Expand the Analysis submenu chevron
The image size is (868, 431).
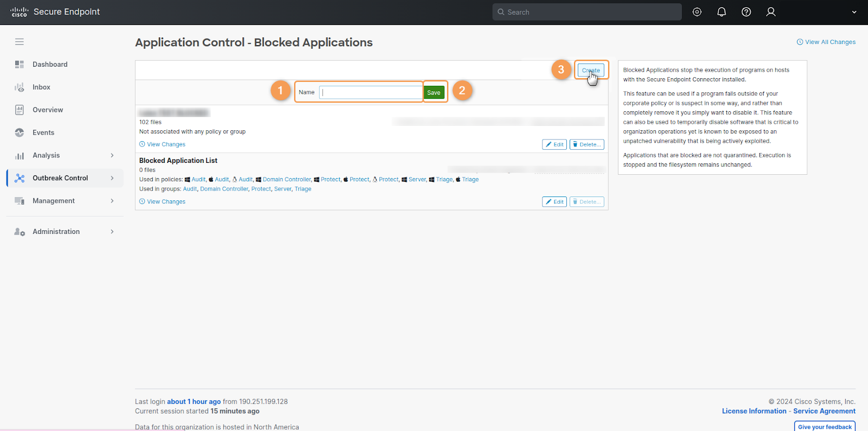112,156
